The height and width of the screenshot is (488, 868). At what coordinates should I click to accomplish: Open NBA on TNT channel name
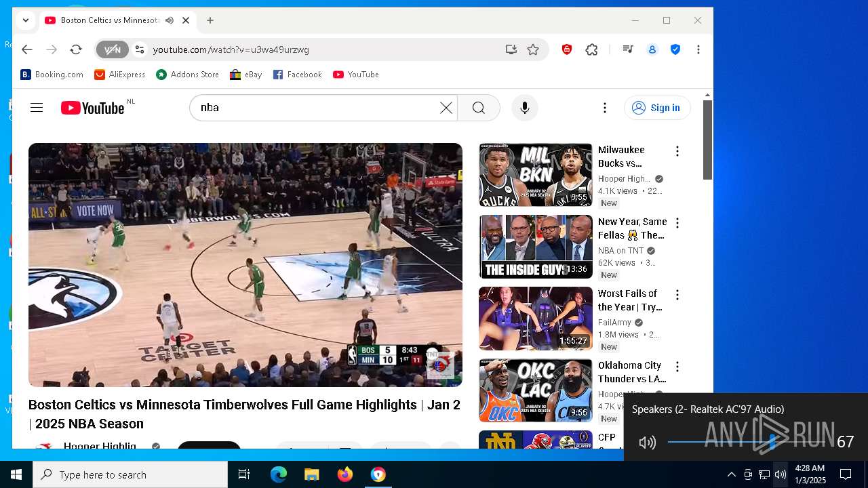620,251
